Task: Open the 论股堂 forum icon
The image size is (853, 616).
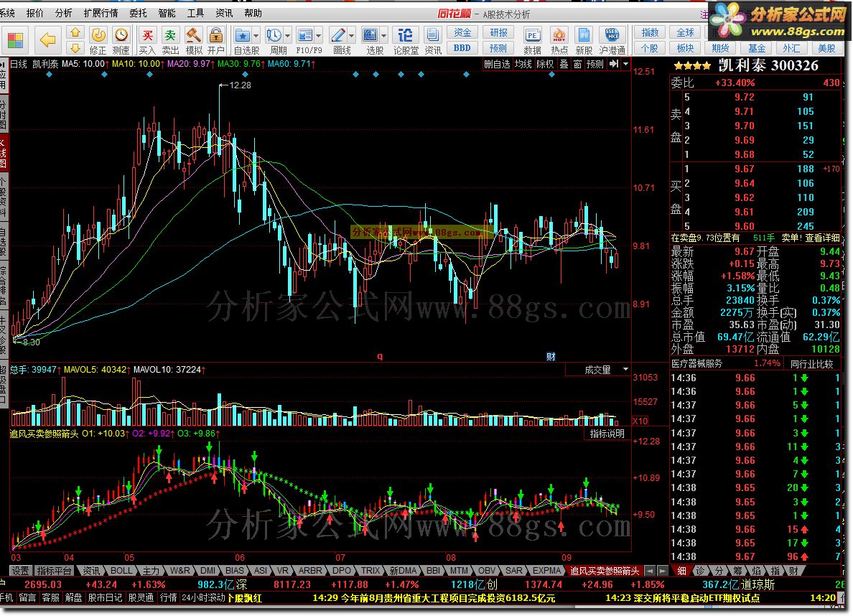Action: [x=405, y=36]
